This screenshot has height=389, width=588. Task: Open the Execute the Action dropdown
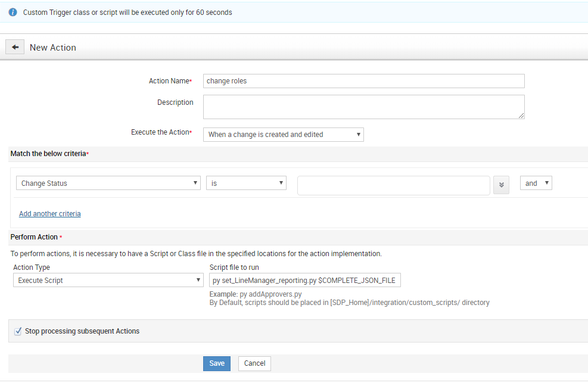point(283,135)
